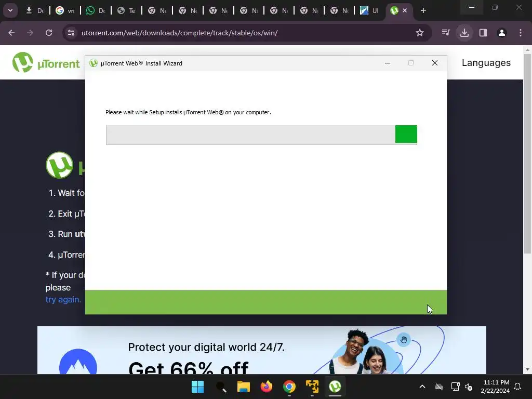Switch to the first download tab
The height and width of the screenshot is (399, 532).
click(x=35, y=11)
